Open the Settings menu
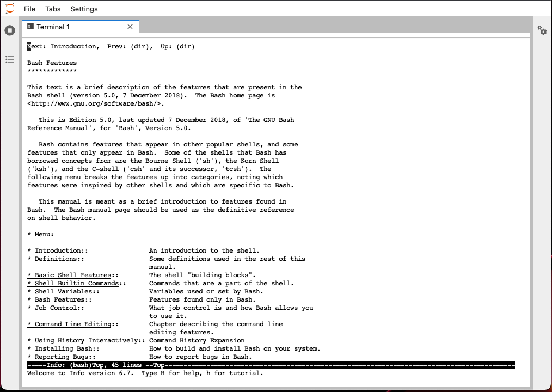Image resolution: width=552 pixels, height=392 pixels. 84,9
